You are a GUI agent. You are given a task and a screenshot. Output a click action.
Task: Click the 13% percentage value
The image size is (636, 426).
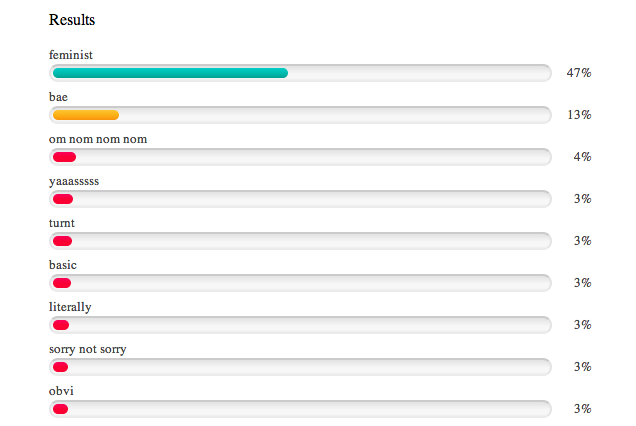pyautogui.click(x=579, y=115)
